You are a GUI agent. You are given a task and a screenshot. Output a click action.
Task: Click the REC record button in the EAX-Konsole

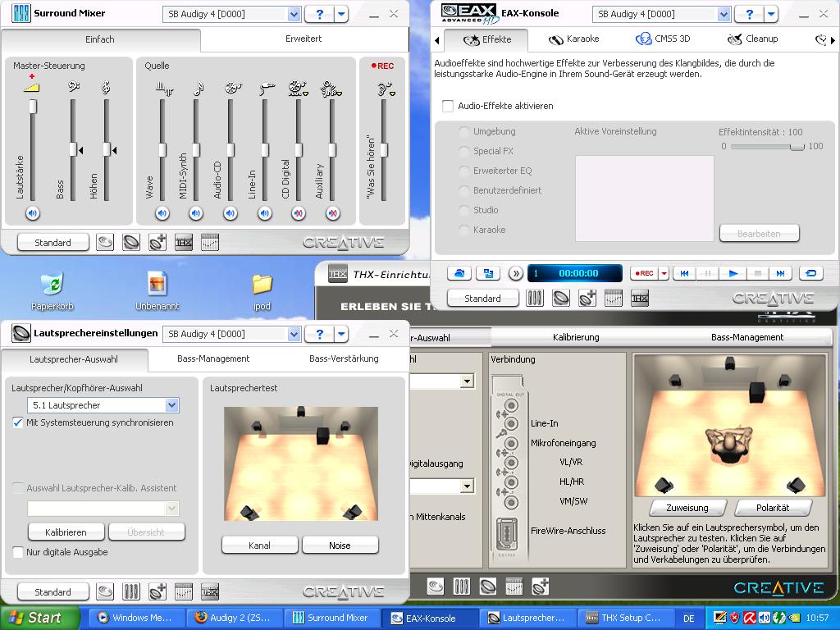644,273
